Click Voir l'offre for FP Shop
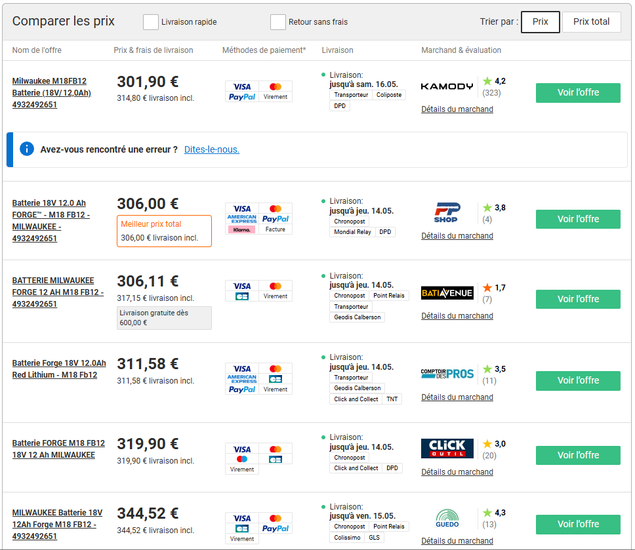This screenshot has height=550, width=635. click(578, 219)
